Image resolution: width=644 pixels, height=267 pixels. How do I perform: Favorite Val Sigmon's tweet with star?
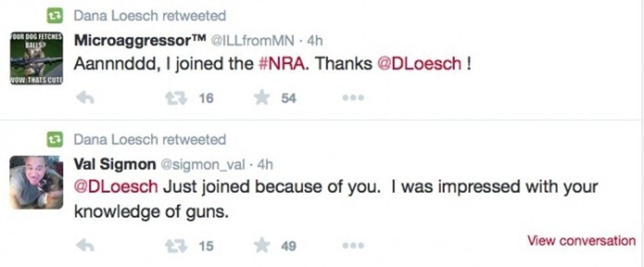tap(263, 246)
